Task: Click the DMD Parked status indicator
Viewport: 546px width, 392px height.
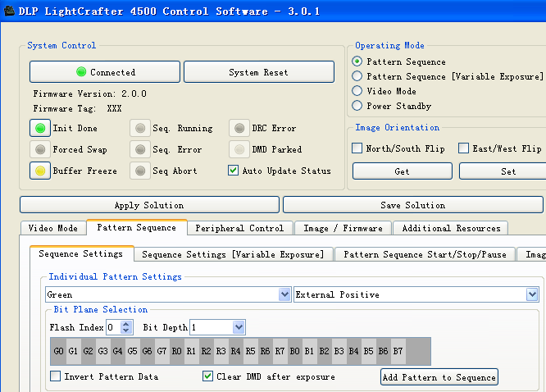Action: (239, 149)
